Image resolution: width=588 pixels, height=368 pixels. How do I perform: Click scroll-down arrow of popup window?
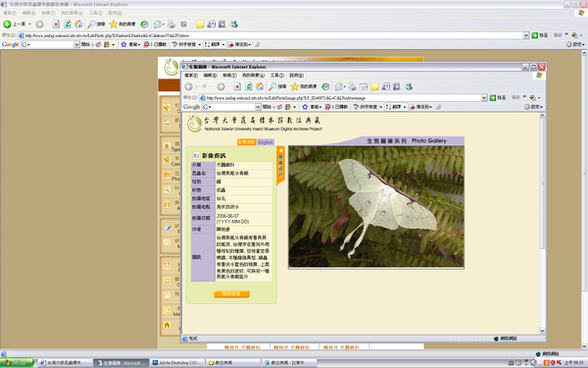pos(542,331)
